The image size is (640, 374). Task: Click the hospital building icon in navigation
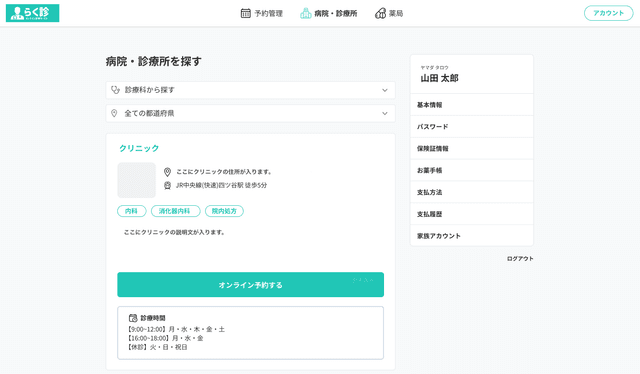point(306,13)
